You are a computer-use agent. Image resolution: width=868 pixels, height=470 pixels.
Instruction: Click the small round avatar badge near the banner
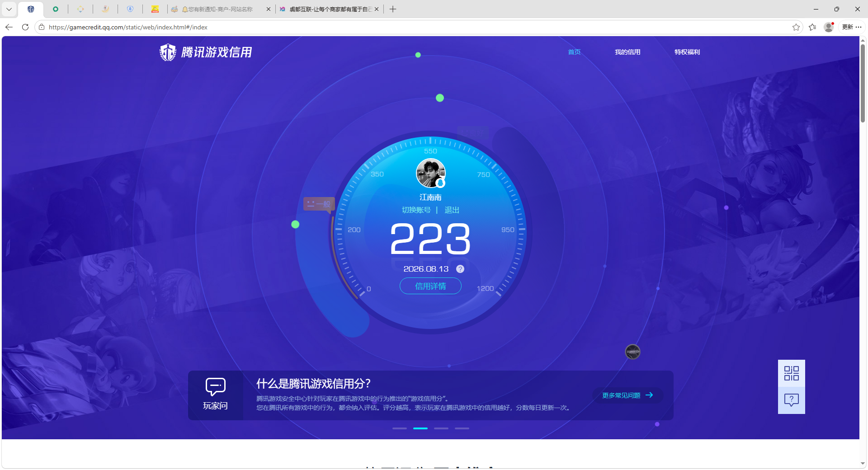[x=632, y=352]
